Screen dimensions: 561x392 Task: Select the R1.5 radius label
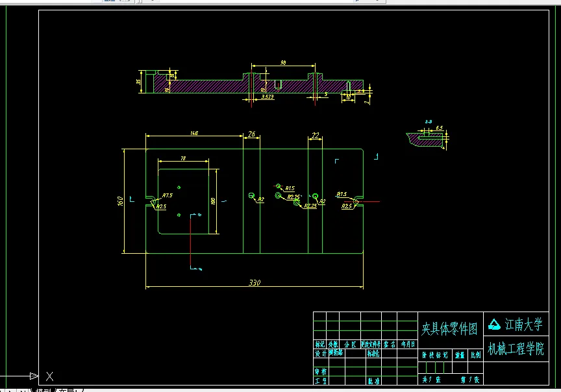[290, 188]
